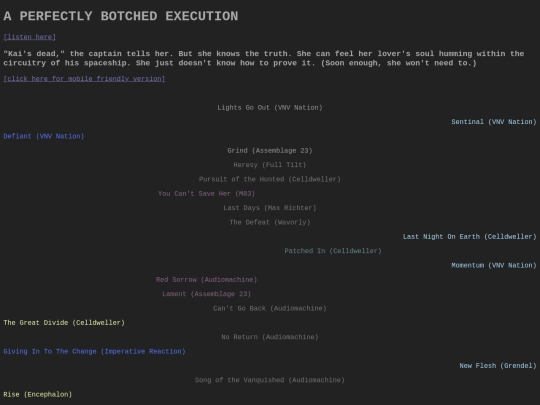Image resolution: width=540 pixels, height=405 pixels.
Task: Click the page title A Perfectly Botched Execution
Action: coord(121,16)
